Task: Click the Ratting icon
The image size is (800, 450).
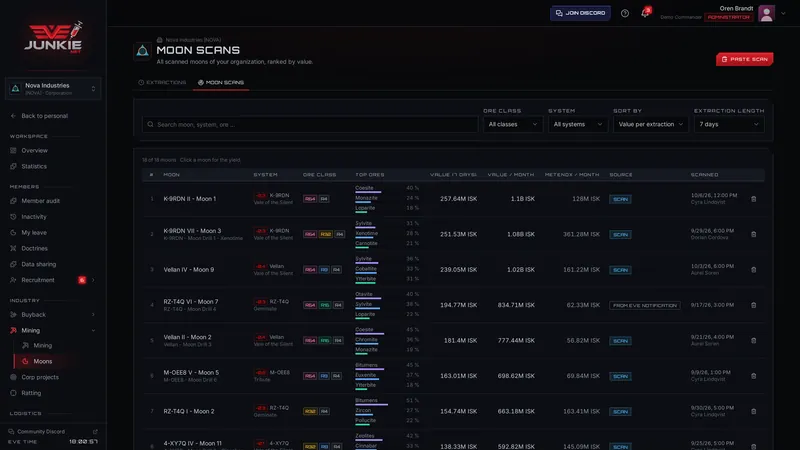Action: [x=13, y=393]
